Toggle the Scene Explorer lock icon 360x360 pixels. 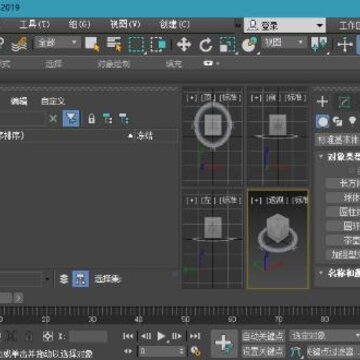91,118
